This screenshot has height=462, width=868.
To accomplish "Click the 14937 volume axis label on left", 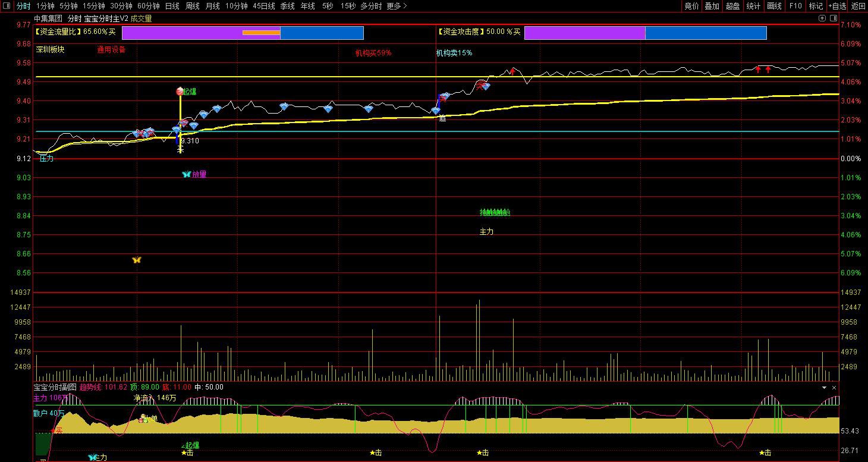I will (x=20, y=293).
